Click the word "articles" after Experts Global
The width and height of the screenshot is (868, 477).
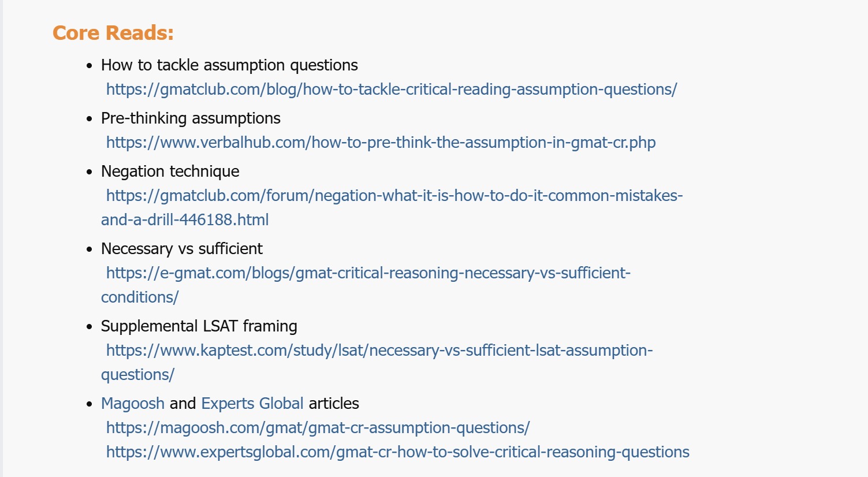334,404
